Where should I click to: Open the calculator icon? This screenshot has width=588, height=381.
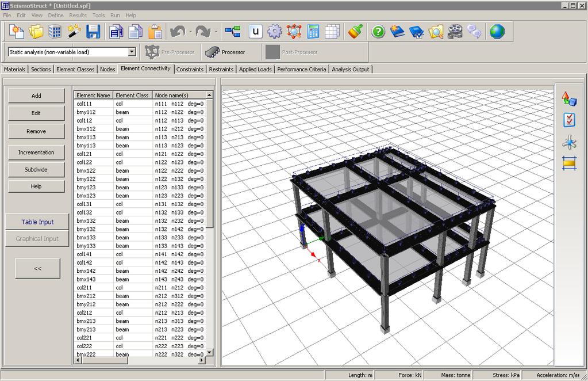313,32
